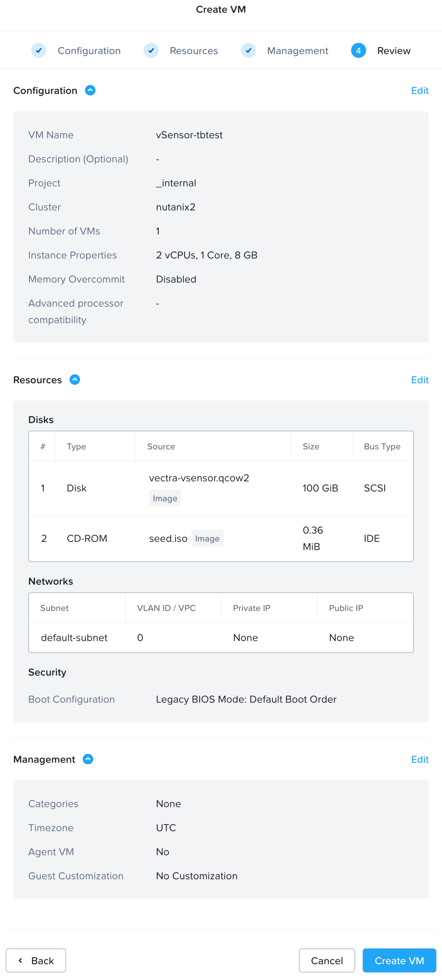Go to the Configuration wizard step

pos(89,51)
